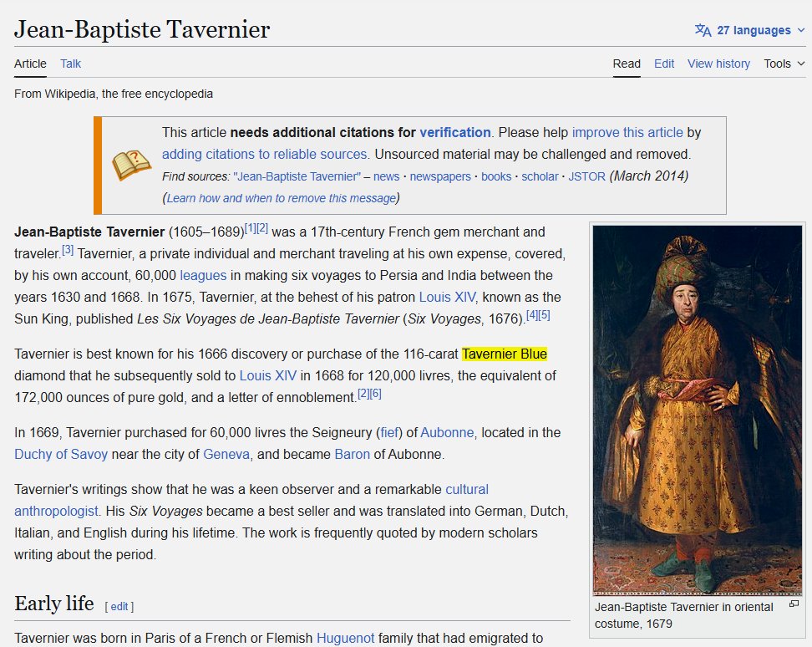Open the highlighted Tavernier Blue link
The height and width of the screenshot is (647, 812).
[505, 354]
